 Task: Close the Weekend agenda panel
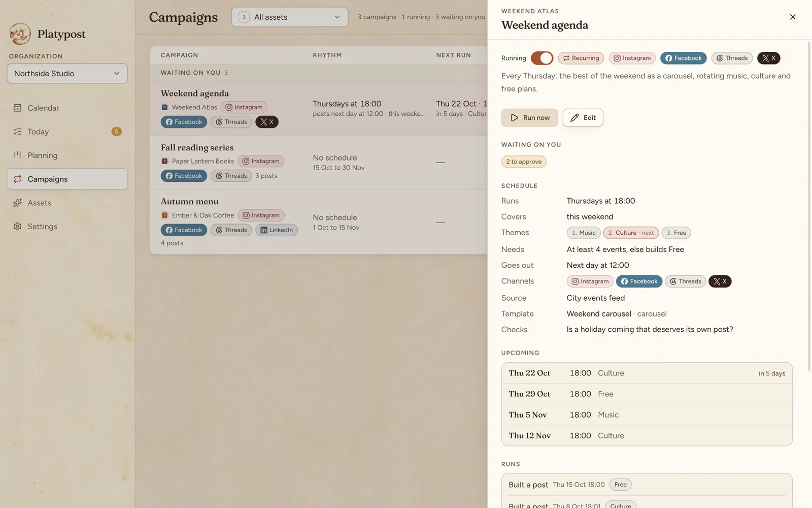(x=793, y=17)
